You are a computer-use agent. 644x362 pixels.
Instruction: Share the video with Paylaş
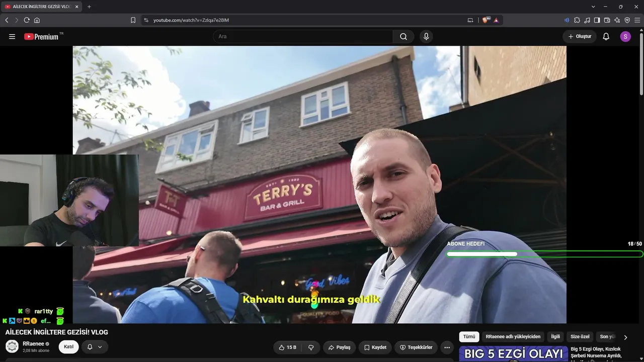pyautogui.click(x=340, y=347)
